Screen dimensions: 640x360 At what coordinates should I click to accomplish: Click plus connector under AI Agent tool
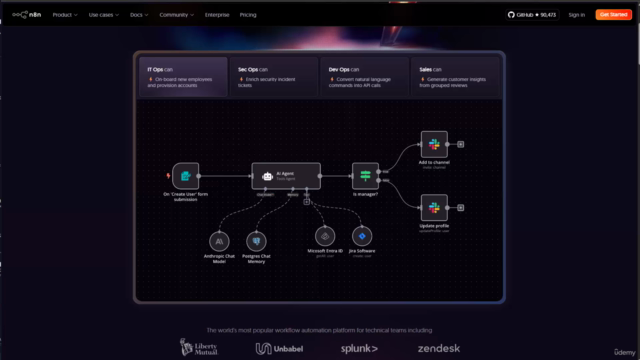[307, 202]
